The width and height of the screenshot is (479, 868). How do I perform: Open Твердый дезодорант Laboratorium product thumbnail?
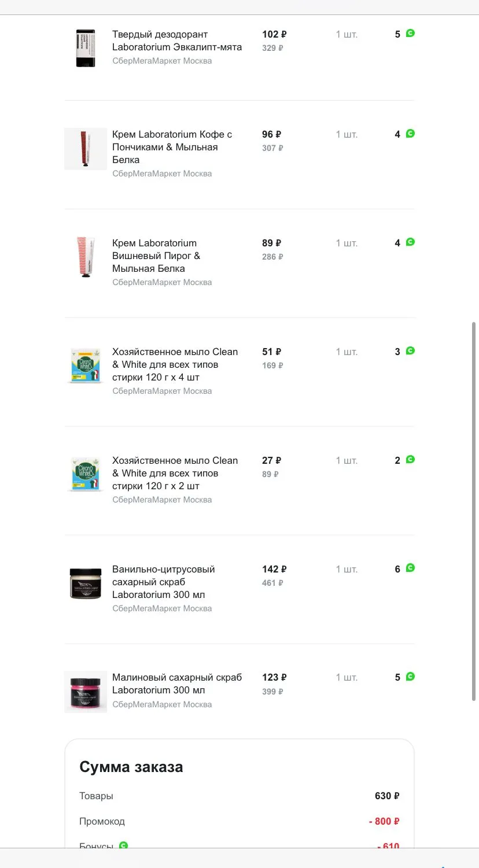click(x=86, y=49)
